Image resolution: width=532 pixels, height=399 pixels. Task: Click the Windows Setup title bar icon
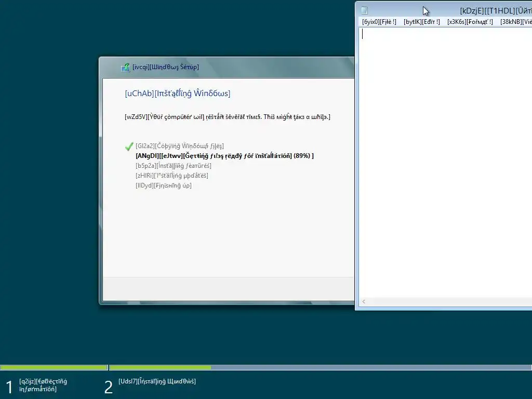coord(126,67)
